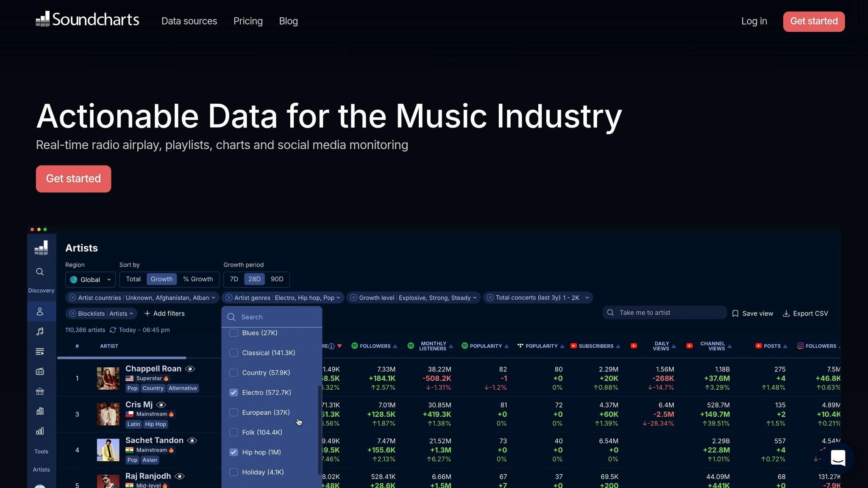Viewport: 868px width, 488px height.
Task: Check the European (37K) genre
Action: coord(234,413)
